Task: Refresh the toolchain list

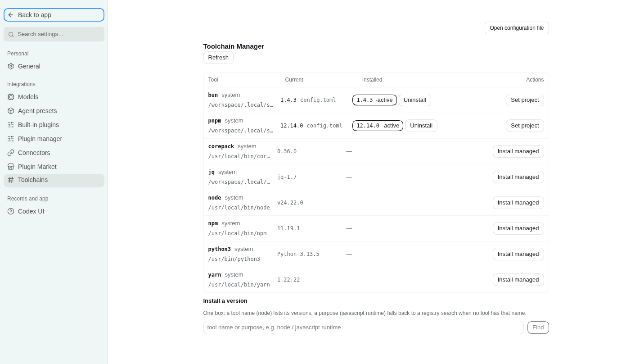Action: 218,58
